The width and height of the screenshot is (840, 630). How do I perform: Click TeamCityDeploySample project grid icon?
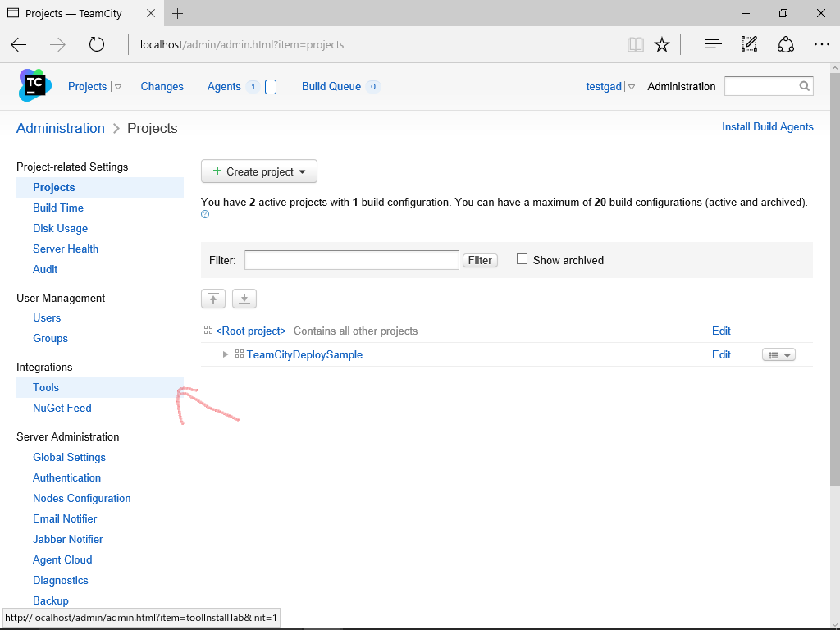coord(240,354)
